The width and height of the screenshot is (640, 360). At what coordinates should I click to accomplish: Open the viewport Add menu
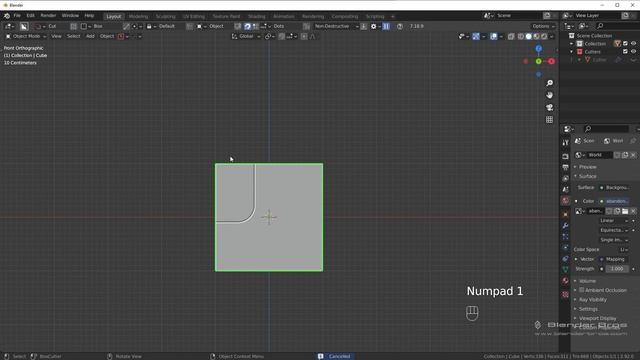point(90,36)
